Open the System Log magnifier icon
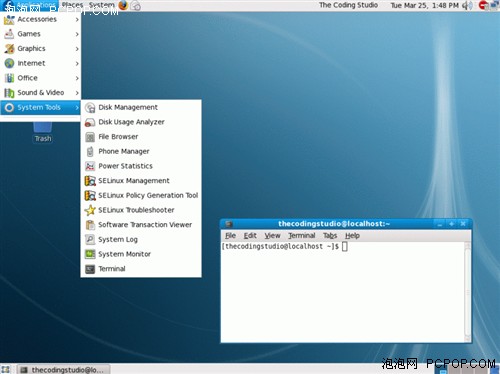Viewport: 500px width, 374px height. pyautogui.click(x=90, y=240)
